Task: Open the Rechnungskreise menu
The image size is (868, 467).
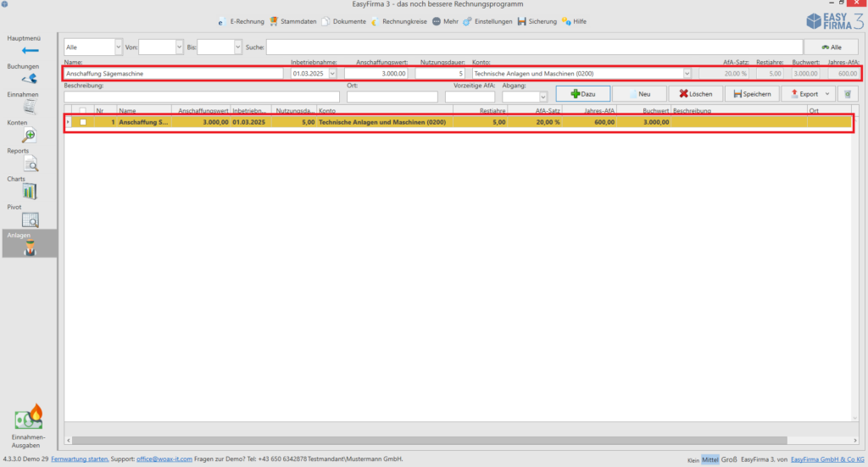Action: coord(404,21)
